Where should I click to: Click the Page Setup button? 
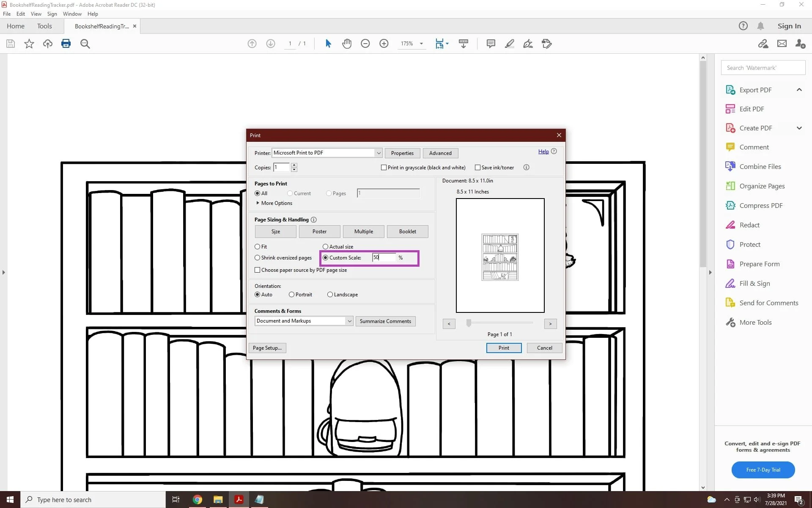point(267,348)
